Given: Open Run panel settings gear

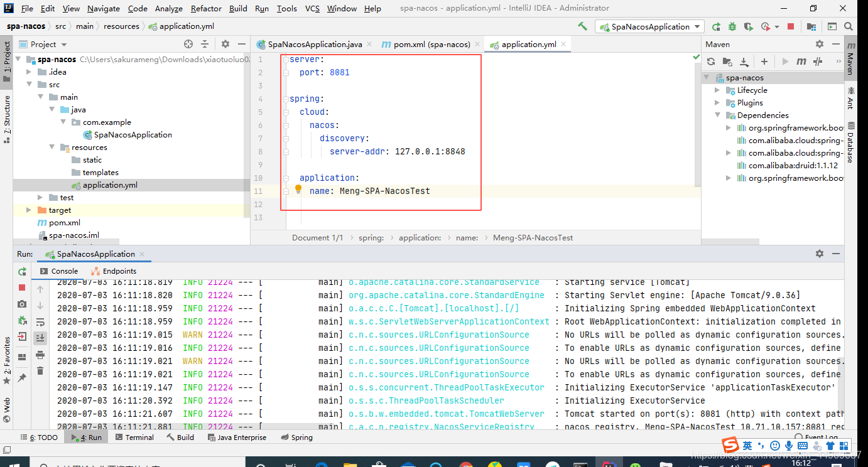Looking at the screenshot, I should [x=820, y=254].
